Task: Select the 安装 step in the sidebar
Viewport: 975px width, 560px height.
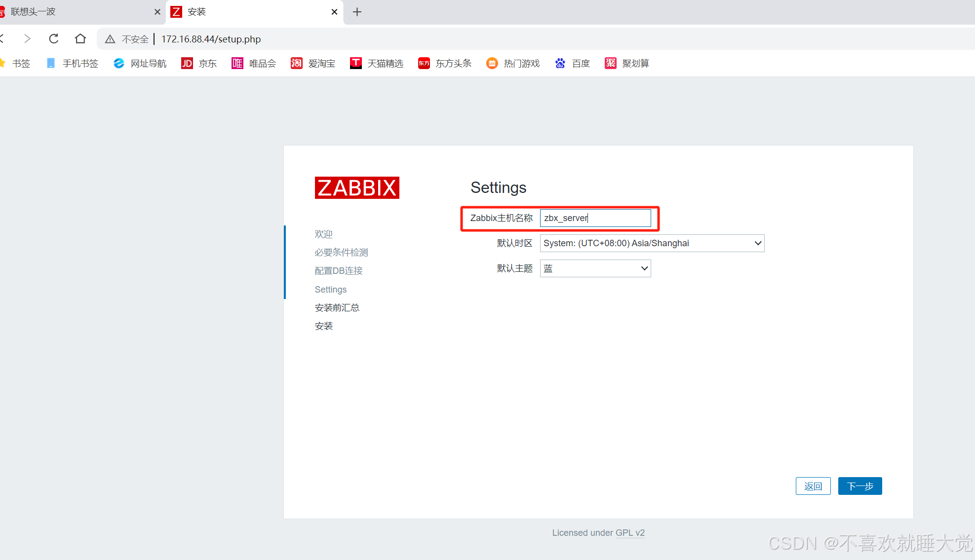Action: pyautogui.click(x=324, y=326)
